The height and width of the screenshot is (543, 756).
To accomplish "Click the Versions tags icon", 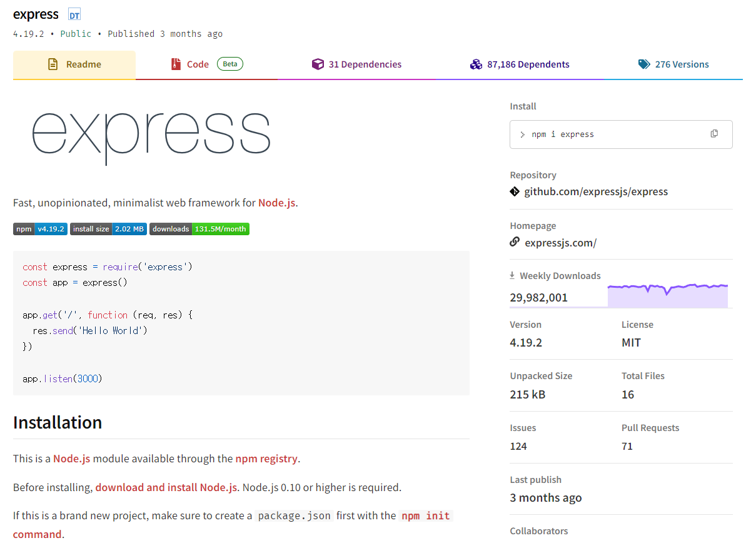I will click(644, 64).
